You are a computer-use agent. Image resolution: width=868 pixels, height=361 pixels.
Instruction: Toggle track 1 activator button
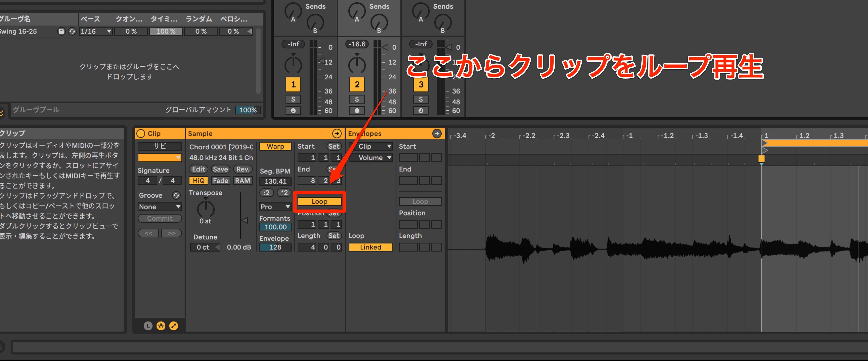click(x=293, y=84)
